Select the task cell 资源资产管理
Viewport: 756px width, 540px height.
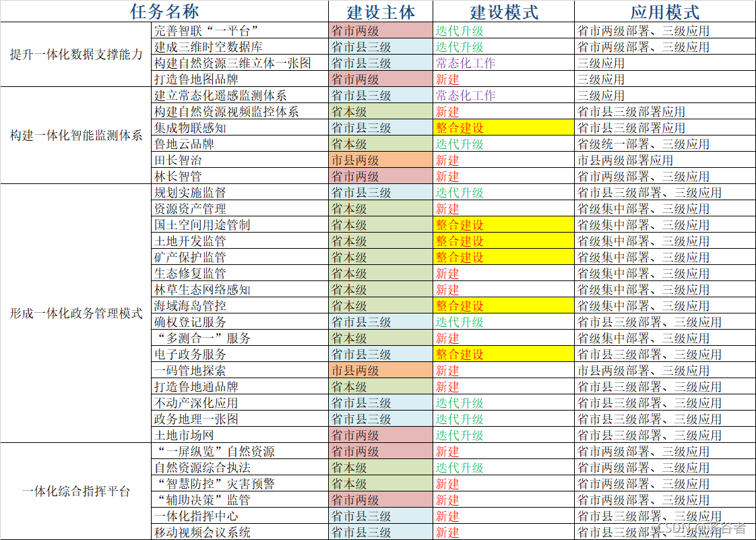(240, 208)
